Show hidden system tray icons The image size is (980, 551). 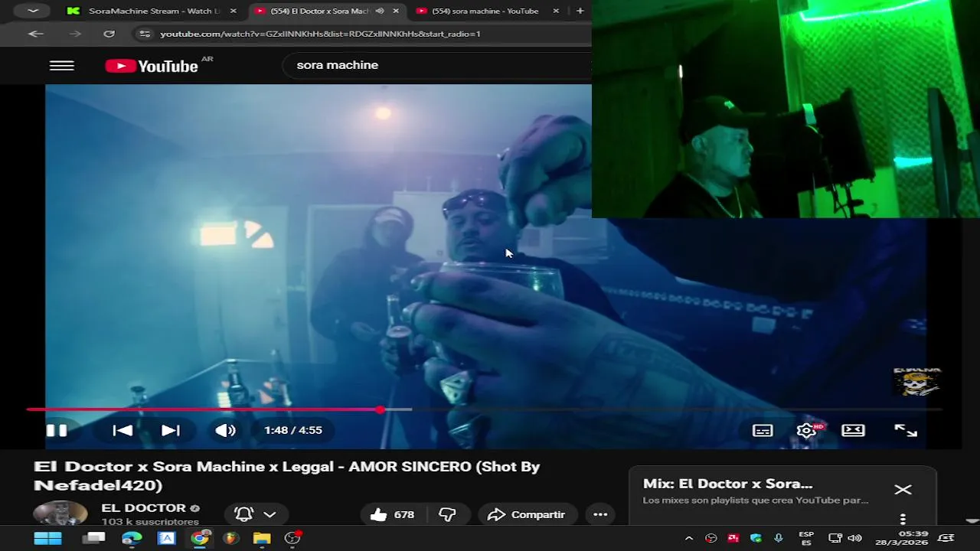tap(689, 538)
